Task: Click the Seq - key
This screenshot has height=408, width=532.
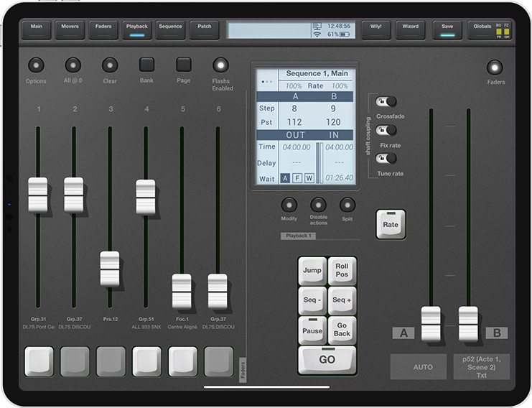Action: (x=312, y=300)
